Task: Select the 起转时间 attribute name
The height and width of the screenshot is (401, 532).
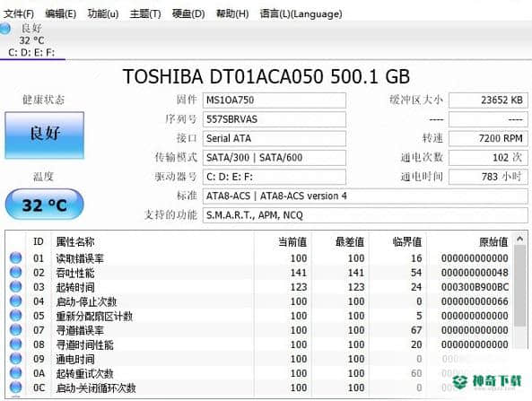Action: click(75, 287)
